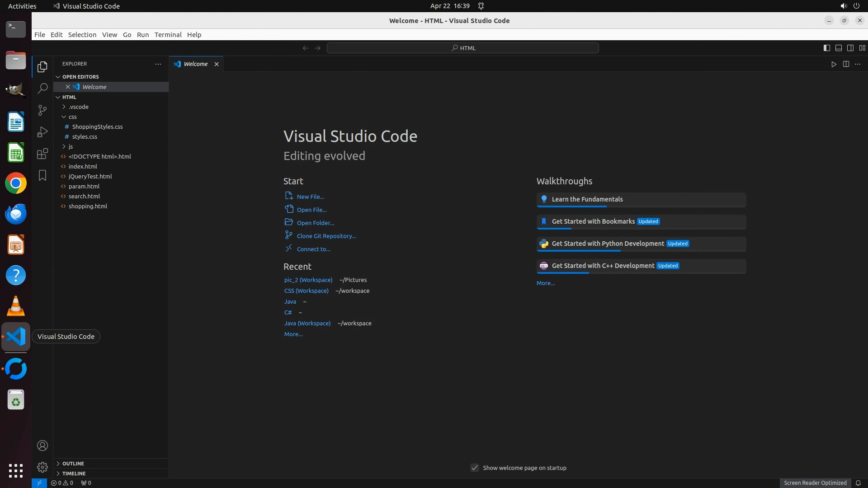
Task: Open the Terminal menu
Action: point(168,35)
